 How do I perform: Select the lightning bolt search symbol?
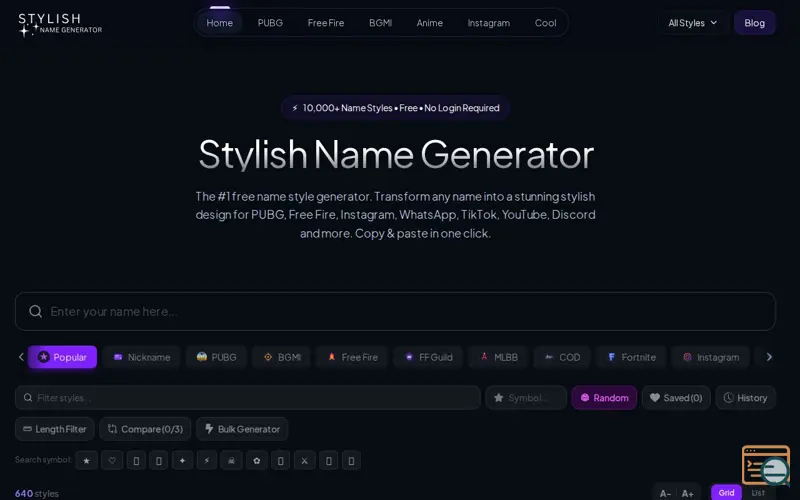click(x=207, y=461)
